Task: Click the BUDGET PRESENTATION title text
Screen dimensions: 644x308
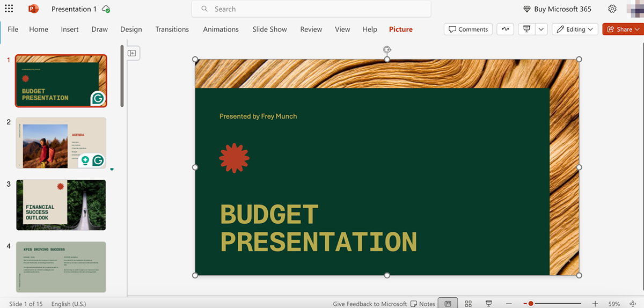Action: (x=318, y=228)
